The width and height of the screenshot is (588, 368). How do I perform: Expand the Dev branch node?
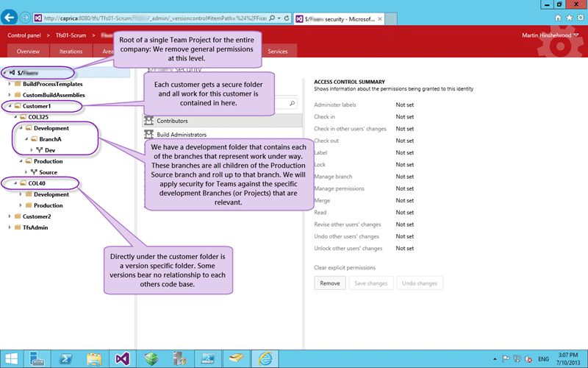click(32, 150)
